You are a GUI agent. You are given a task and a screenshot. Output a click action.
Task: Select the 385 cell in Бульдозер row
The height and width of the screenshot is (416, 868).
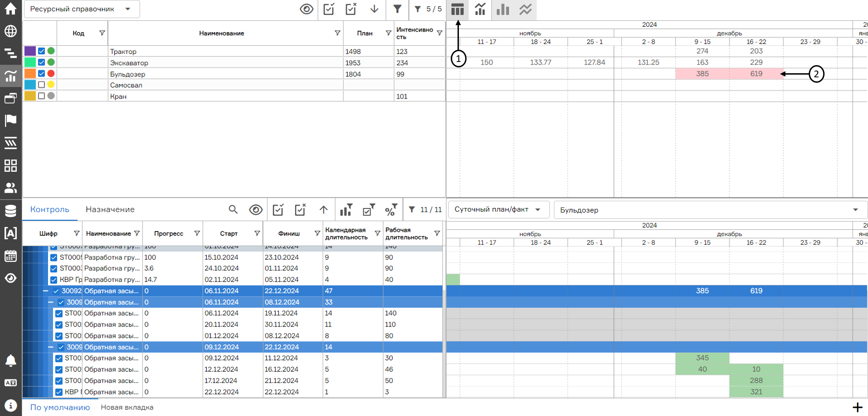[x=702, y=74]
